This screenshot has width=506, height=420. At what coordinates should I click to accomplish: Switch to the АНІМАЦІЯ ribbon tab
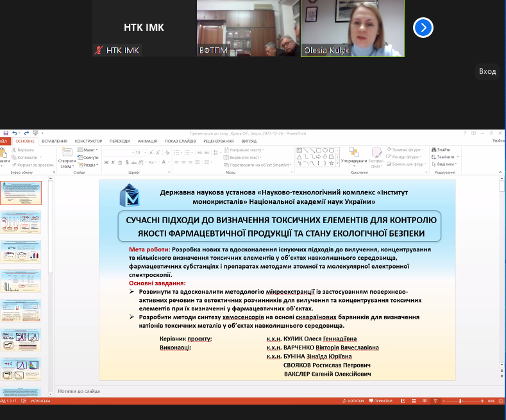click(x=147, y=141)
